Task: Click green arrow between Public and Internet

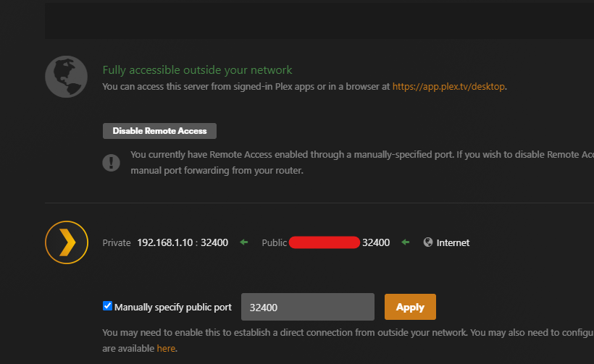Action: click(x=406, y=242)
